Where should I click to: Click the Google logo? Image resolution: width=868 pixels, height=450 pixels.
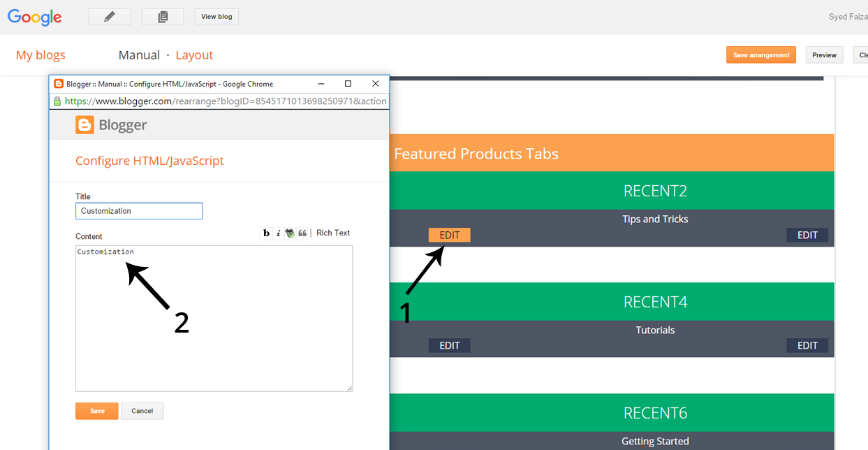click(34, 17)
